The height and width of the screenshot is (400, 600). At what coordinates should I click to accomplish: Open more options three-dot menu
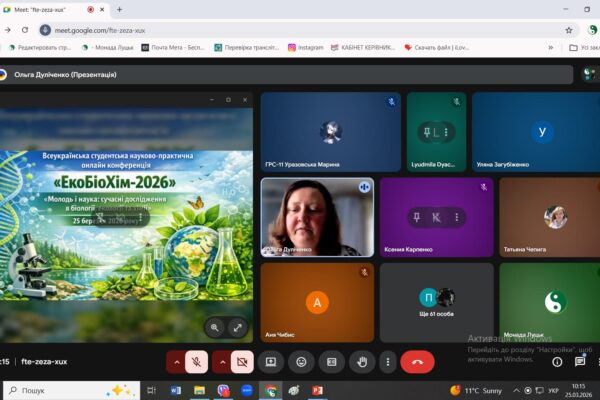click(x=391, y=361)
